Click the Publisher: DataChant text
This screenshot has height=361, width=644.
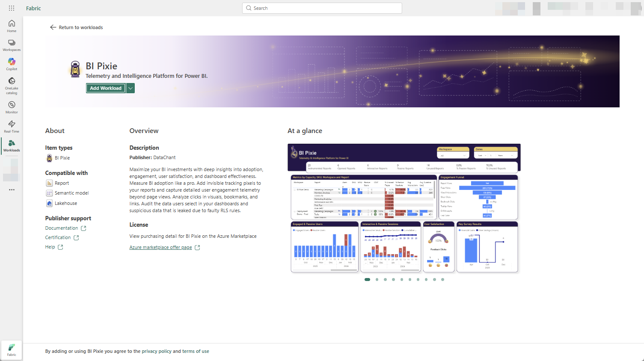(x=152, y=158)
